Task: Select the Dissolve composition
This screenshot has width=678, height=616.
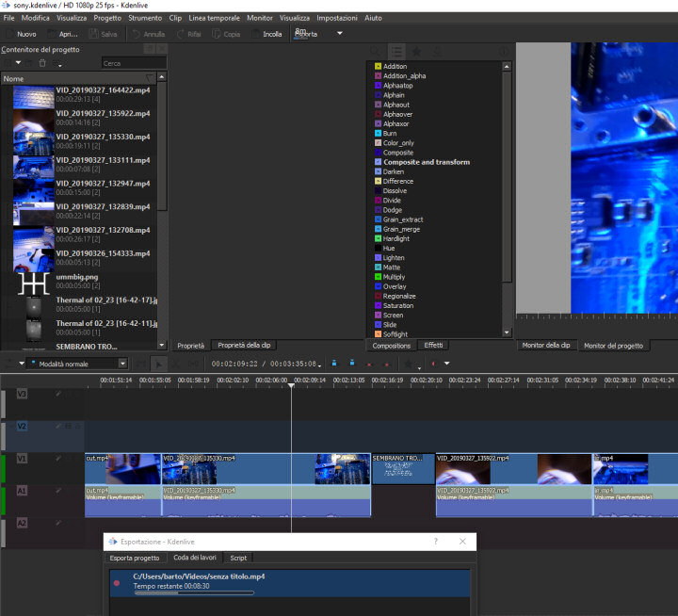Action: [x=395, y=191]
